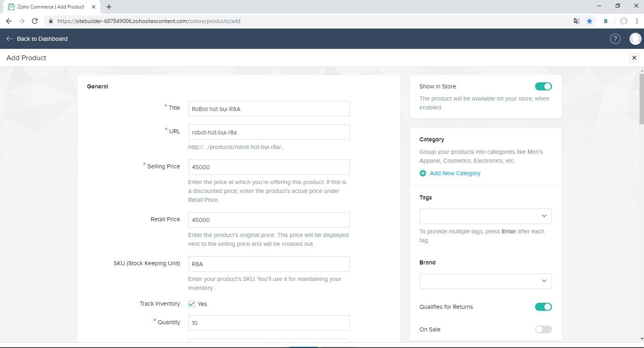Image resolution: width=644 pixels, height=348 pixels.
Task: Click the bookmark star icon
Action: click(590, 21)
